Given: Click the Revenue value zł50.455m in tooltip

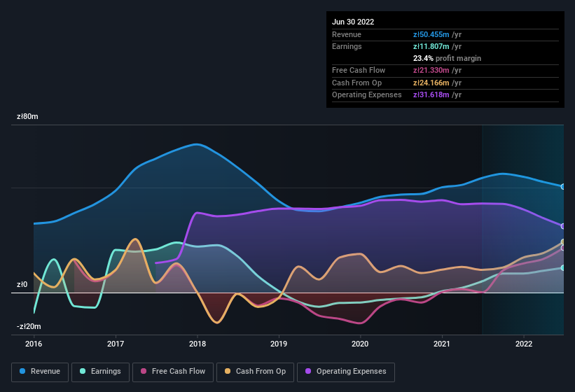Looking at the screenshot, I should (x=431, y=34).
